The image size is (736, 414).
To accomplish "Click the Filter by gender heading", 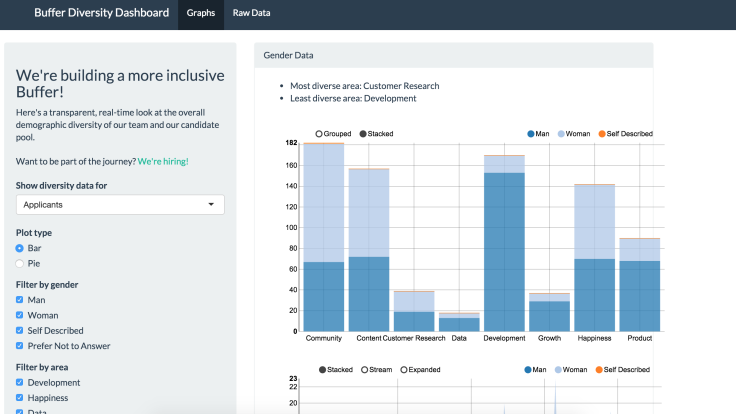I will (x=47, y=285).
